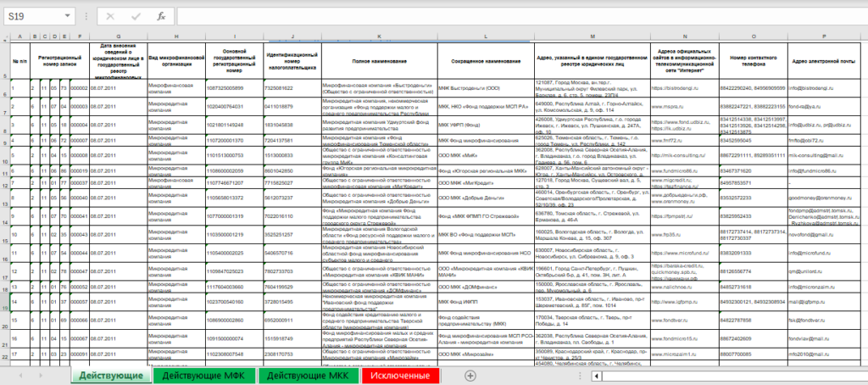The width and height of the screenshot is (868, 385).
Task: Open the https://bistrodengi.ru website link
Action: [x=674, y=87]
